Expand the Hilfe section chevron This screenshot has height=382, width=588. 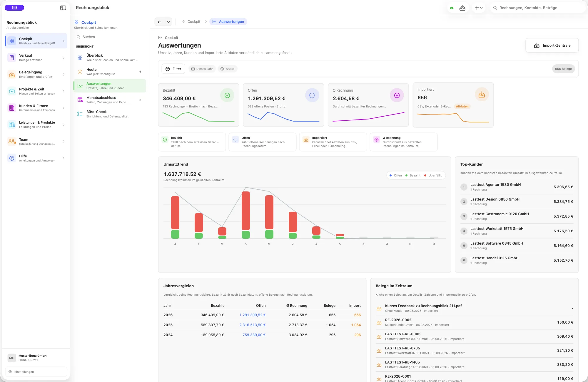coord(64,158)
